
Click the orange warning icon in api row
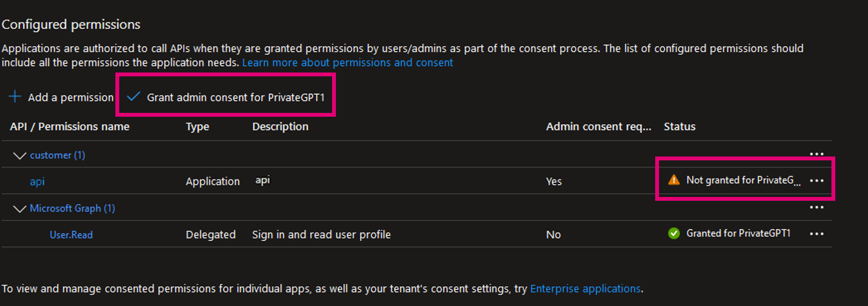click(x=673, y=180)
